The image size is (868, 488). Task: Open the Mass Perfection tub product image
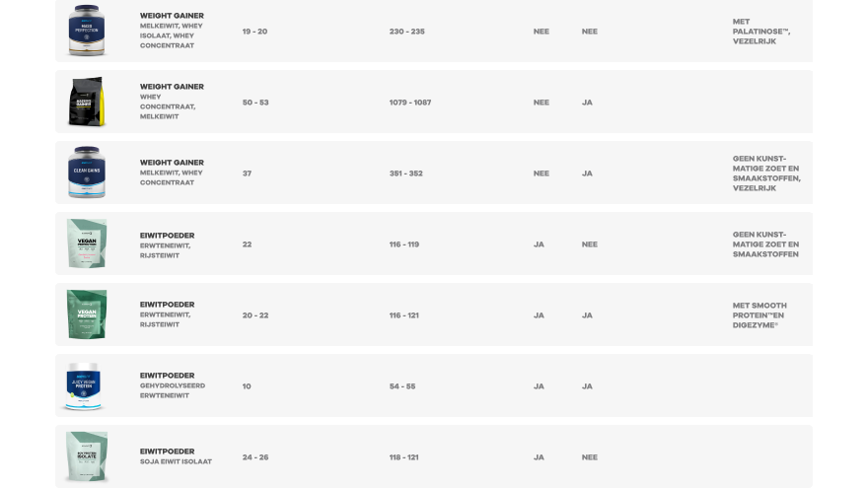[87, 31]
